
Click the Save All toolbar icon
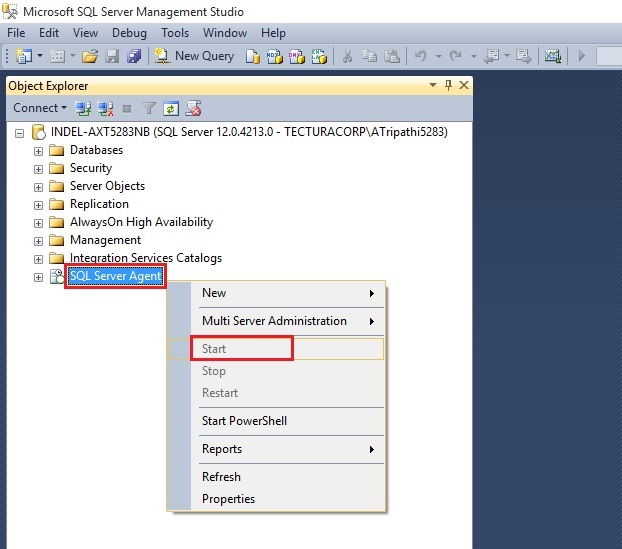[133, 56]
